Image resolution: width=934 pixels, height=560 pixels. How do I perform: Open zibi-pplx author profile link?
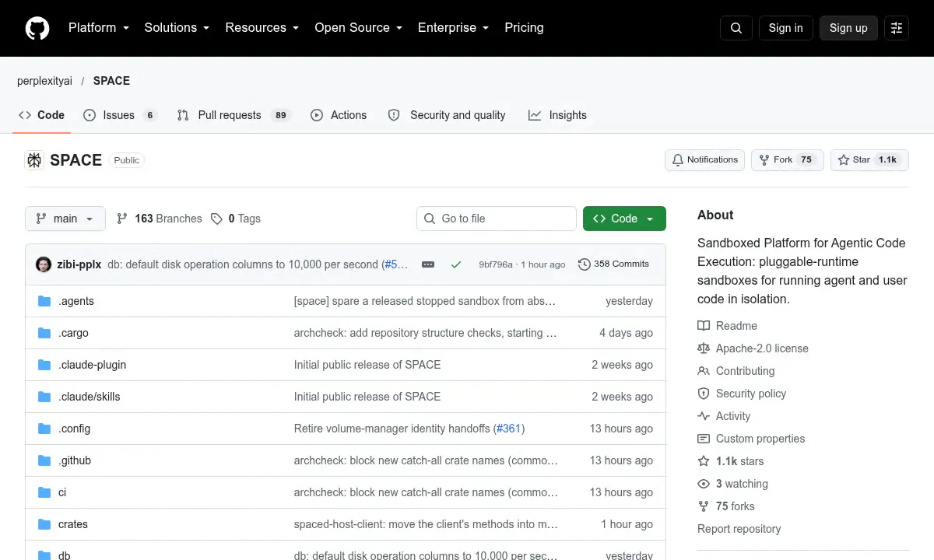(79, 264)
